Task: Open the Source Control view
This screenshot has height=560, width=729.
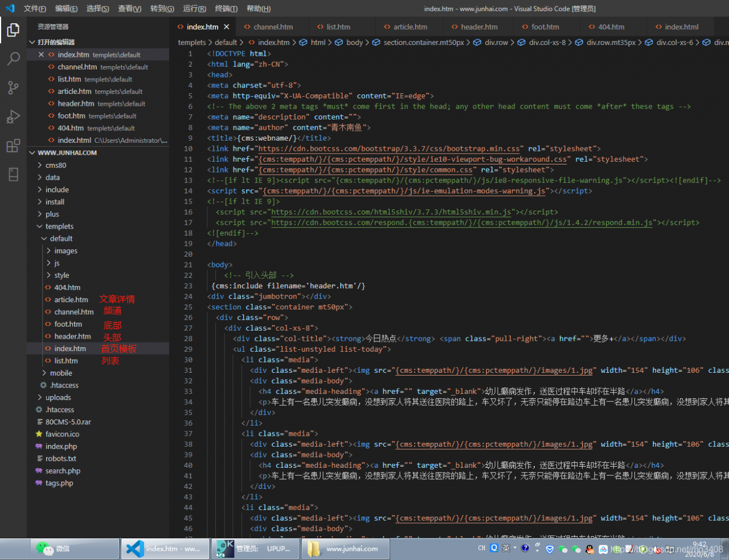Action: [13, 88]
